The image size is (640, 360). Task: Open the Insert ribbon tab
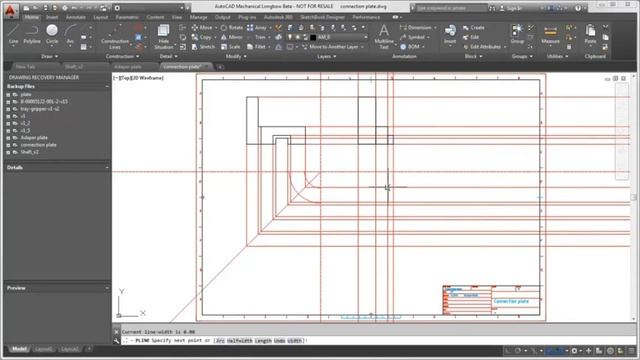(x=52, y=18)
